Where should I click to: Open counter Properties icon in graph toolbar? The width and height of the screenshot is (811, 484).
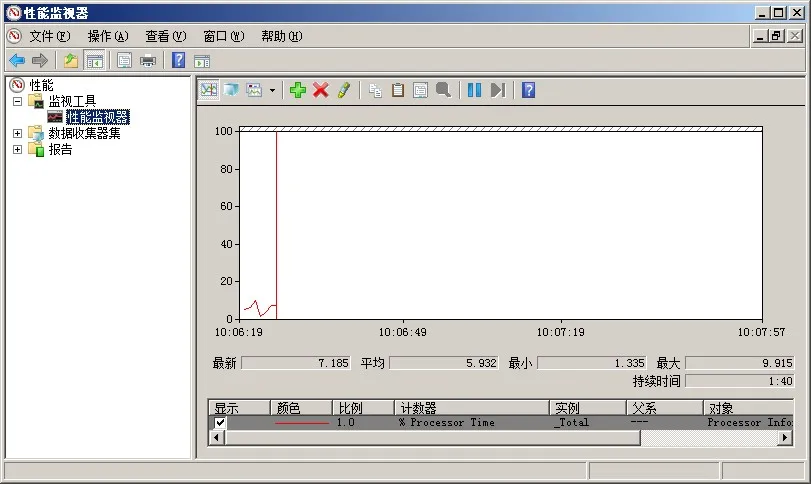pyautogui.click(x=420, y=90)
